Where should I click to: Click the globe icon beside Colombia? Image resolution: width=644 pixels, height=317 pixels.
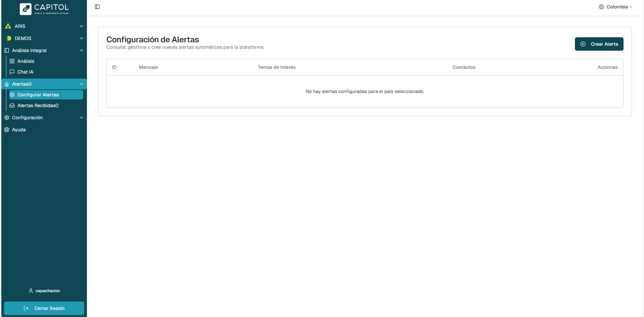click(x=601, y=7)
